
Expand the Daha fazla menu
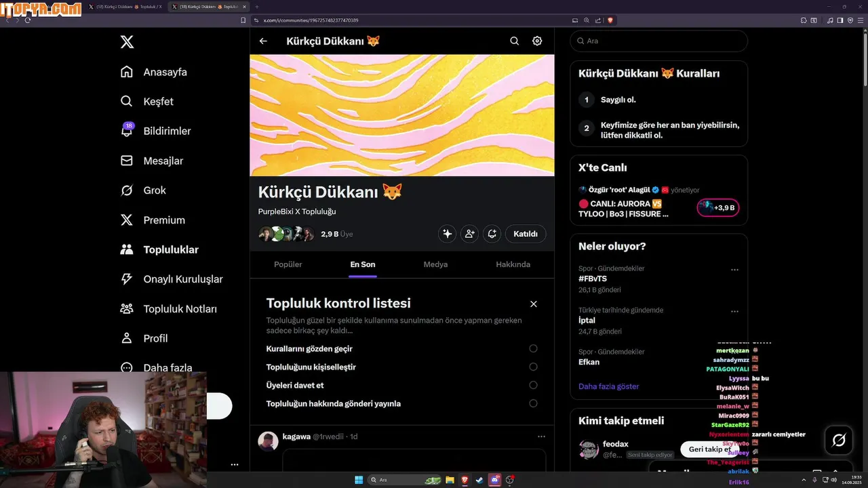coord(156,367)
